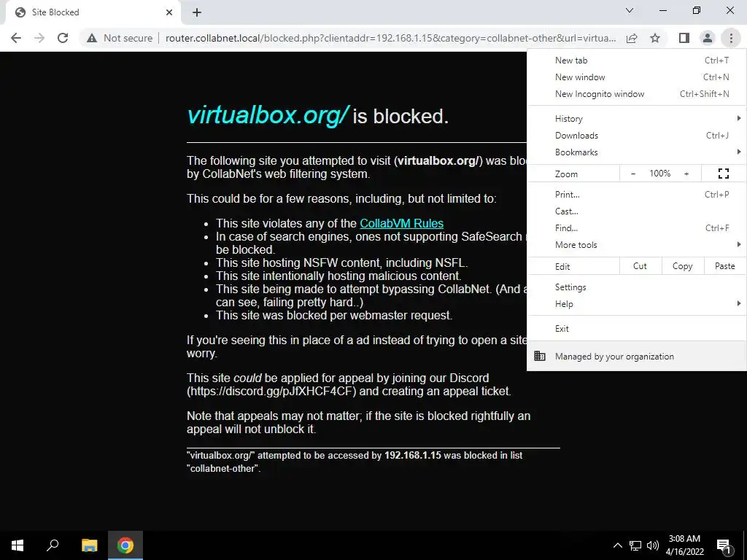Open Downloads from the menu
The width and height of the screenshot is (747, 560).
pos(636,135)
